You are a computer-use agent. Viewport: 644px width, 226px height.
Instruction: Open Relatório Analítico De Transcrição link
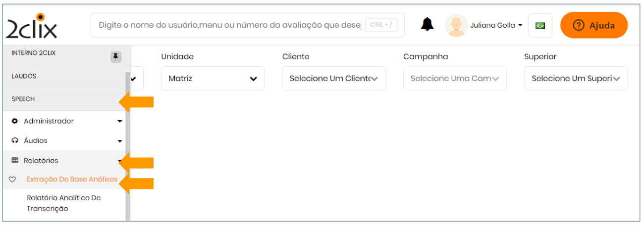63,203
